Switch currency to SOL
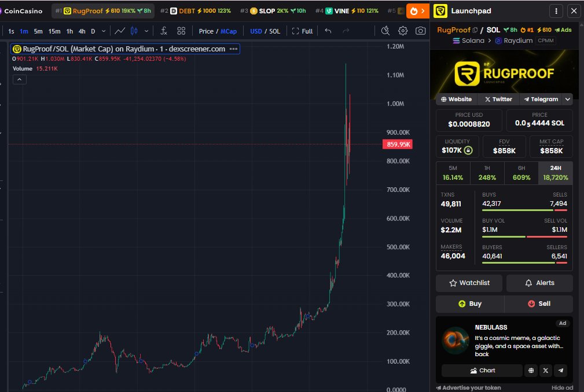584x392 pixels. pos(274,31)
